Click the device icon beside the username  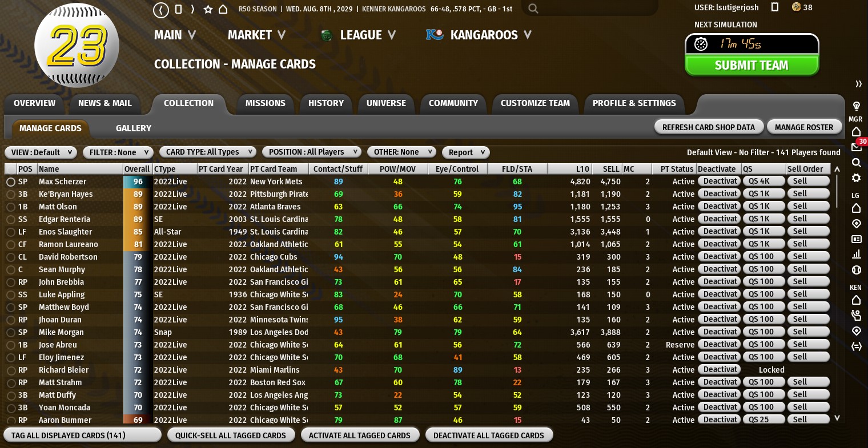[775, 7]
